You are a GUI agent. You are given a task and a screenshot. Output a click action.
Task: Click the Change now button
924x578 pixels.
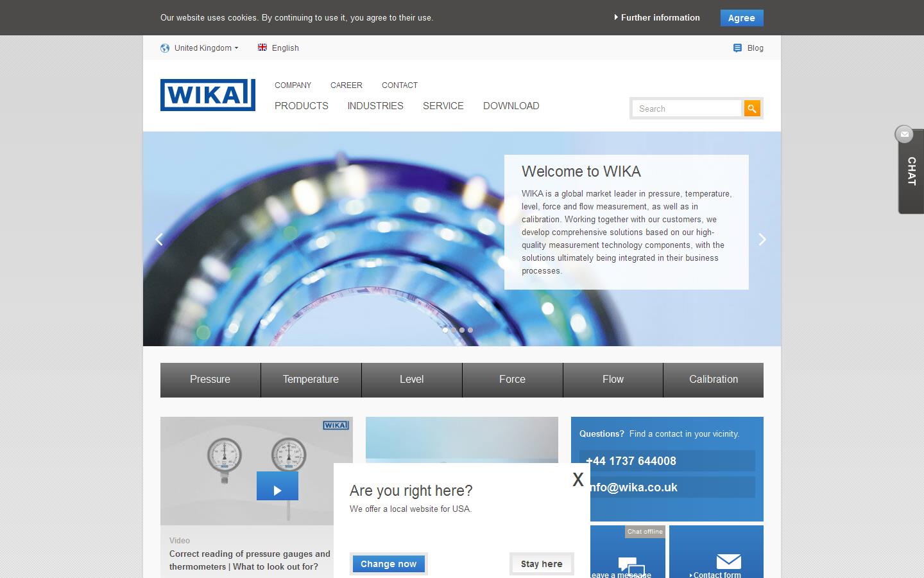388,564
